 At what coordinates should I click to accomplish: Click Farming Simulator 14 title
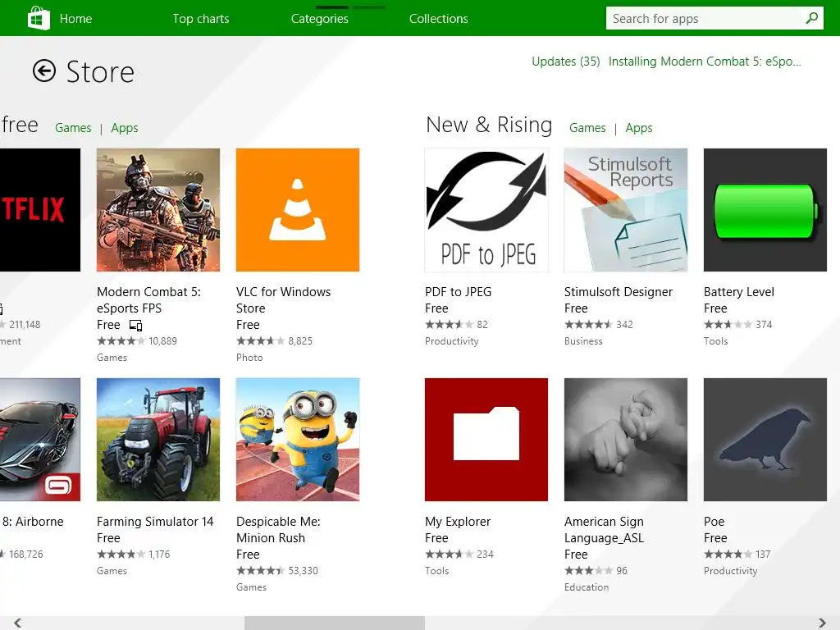pyautogui.click(x=155, y=522)
